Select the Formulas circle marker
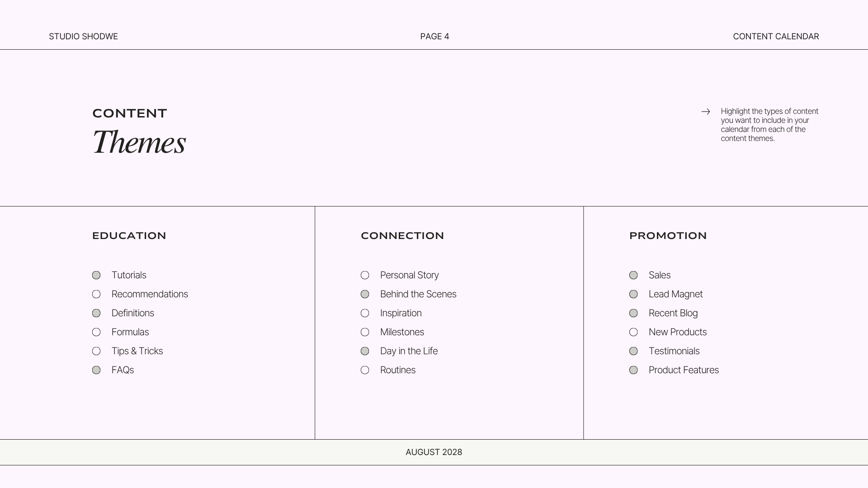Screen dimensions: 868x488 [x=96, y=332]
